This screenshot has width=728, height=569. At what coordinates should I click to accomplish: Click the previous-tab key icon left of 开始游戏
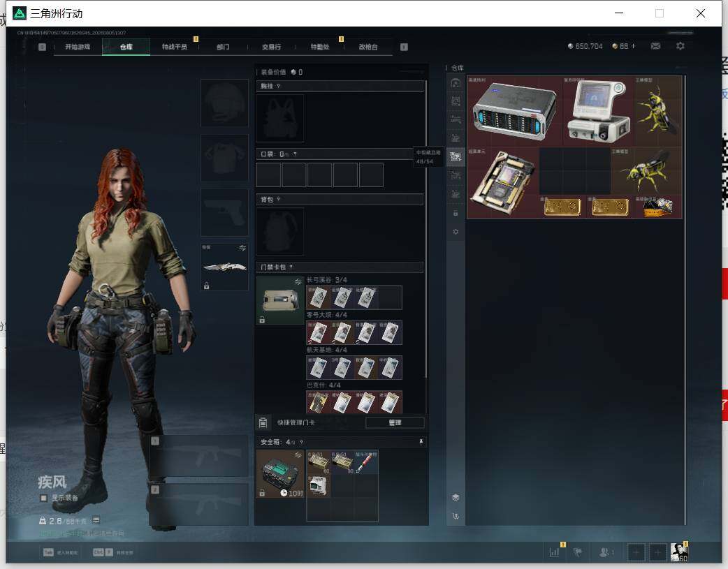(42, 47)
